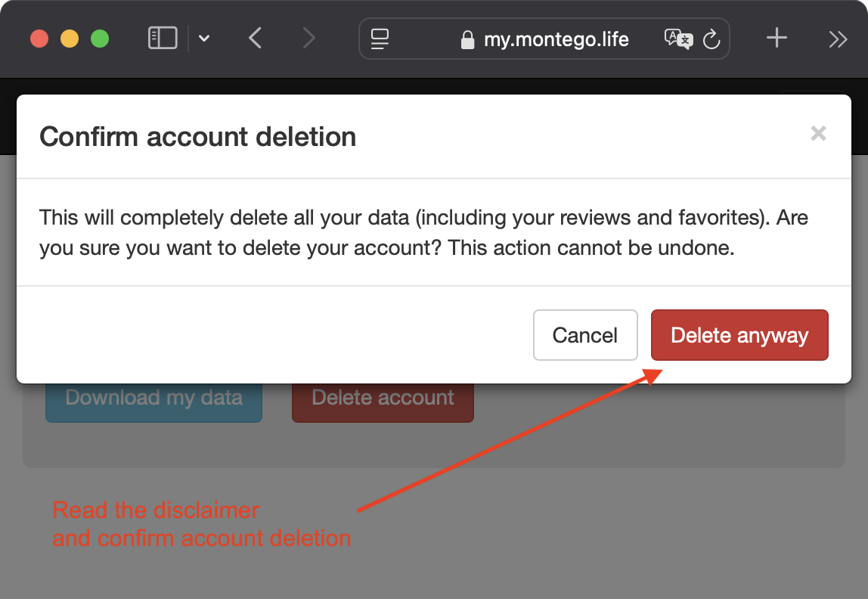Open the translation icon in address bar
The image size is (868, 599).
[x=679, y=39]
